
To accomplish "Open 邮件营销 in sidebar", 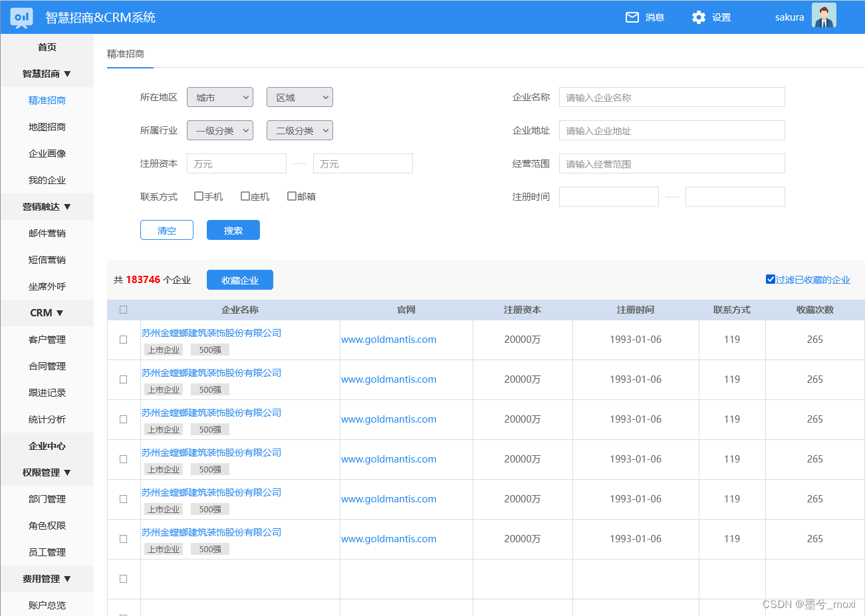I will (x=47, y=233).
